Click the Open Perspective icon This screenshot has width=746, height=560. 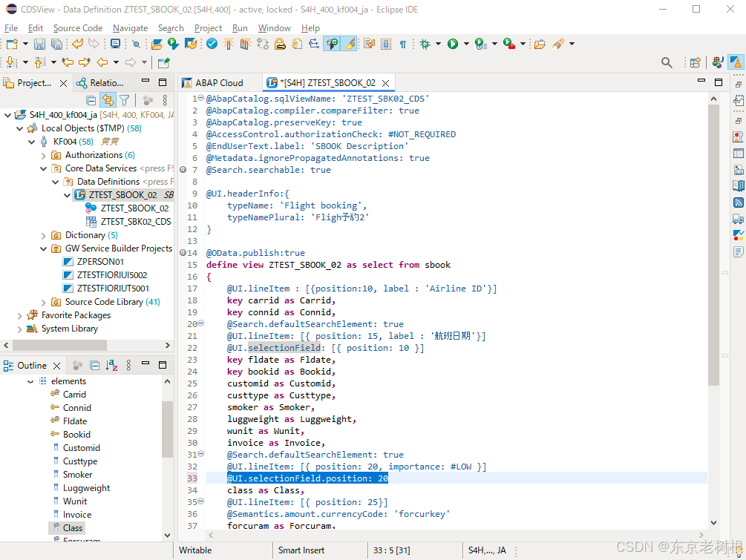(x=696, y=62)
